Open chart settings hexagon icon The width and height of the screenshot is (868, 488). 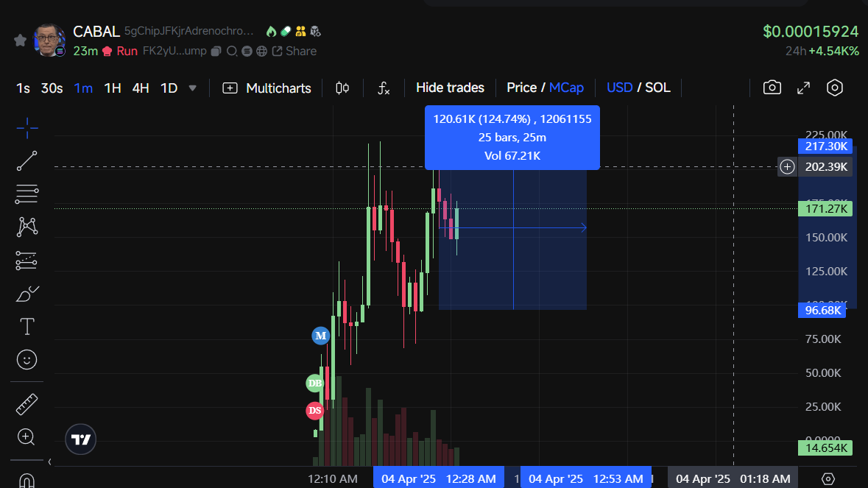coord(834,88)
